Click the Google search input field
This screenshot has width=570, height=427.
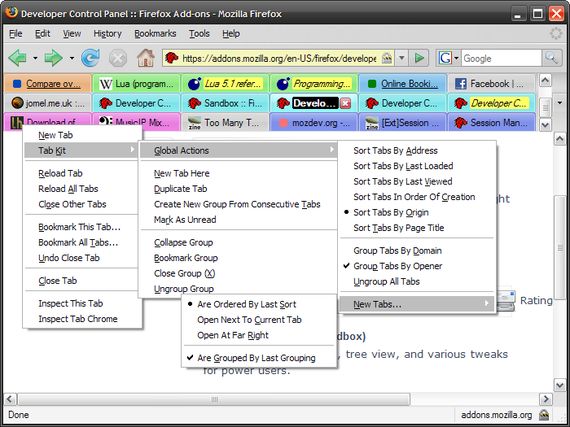tap(501, 58)
